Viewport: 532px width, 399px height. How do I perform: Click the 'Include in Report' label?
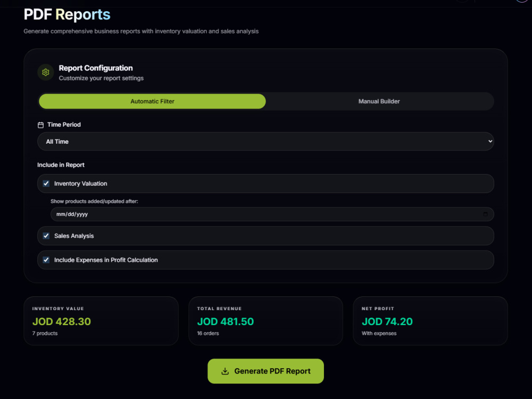pos(61,165)
